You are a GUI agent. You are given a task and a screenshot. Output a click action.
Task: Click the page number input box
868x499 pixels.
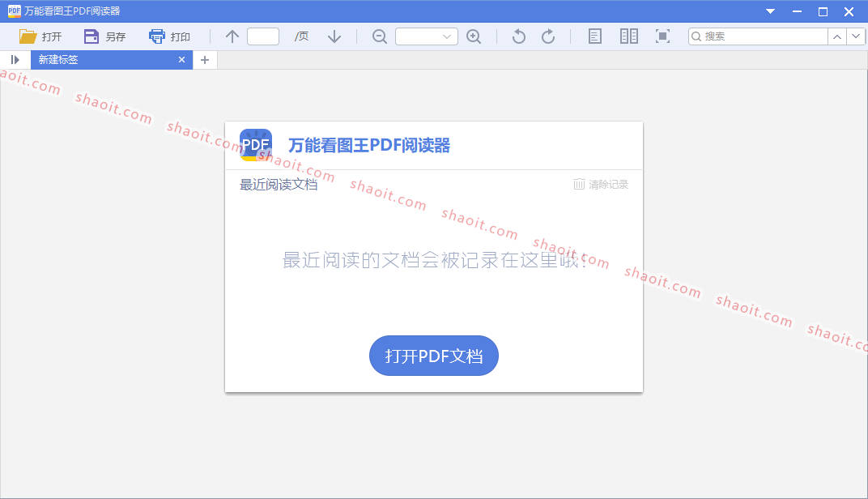coord(263,36)
